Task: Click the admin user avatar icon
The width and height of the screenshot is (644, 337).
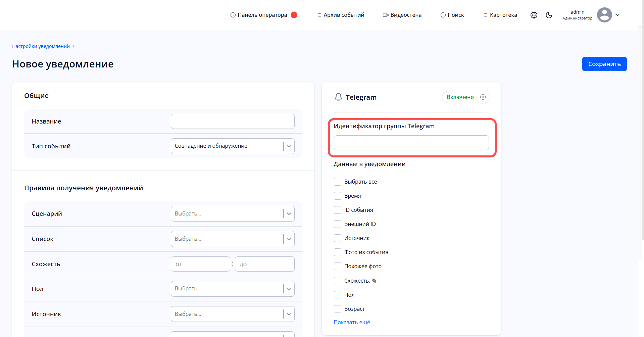Action: (x=604, y=15)
